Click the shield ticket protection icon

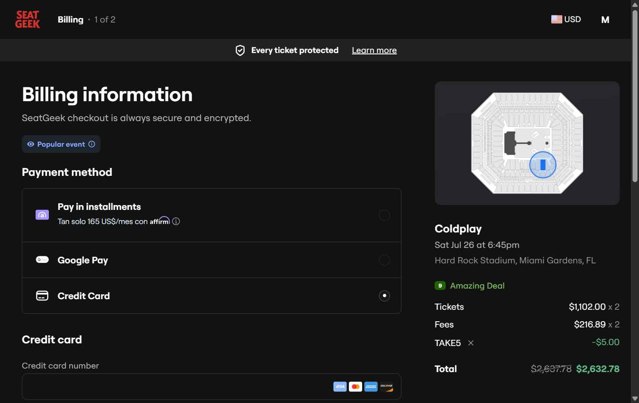240,50
